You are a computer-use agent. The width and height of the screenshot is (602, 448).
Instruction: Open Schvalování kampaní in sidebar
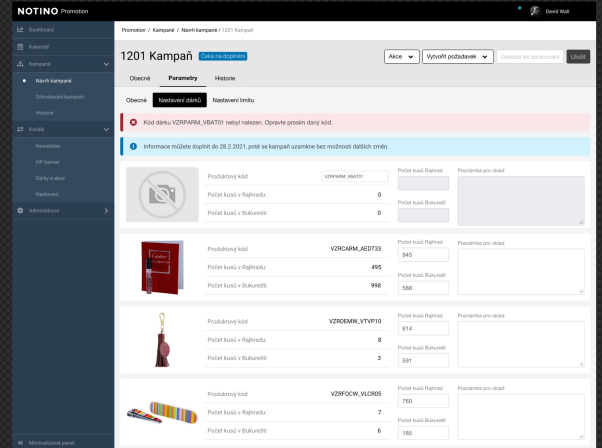pyautogui.click(x=60, y=97)
